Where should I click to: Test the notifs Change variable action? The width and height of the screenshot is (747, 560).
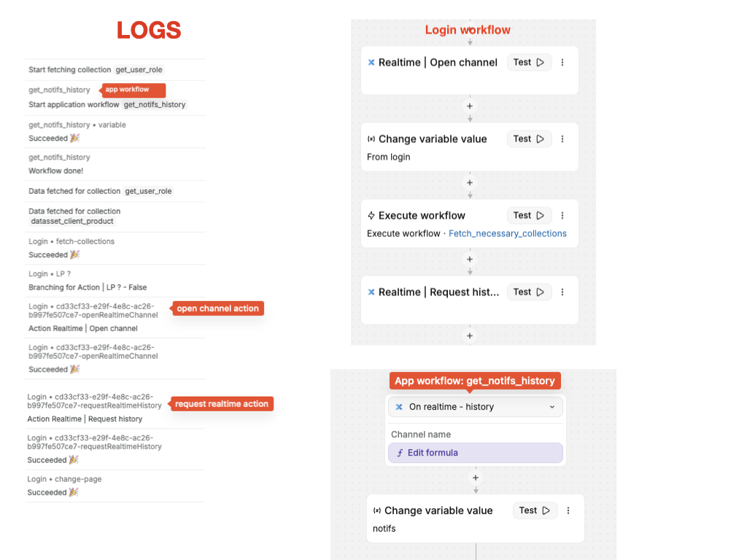point(535,511)
